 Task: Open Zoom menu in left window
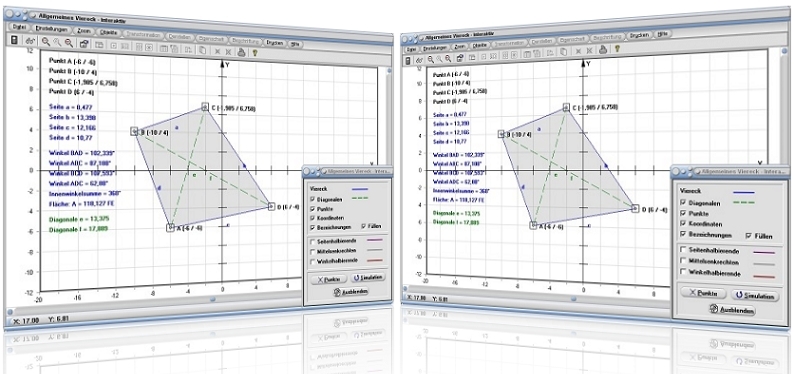point(84,31)
